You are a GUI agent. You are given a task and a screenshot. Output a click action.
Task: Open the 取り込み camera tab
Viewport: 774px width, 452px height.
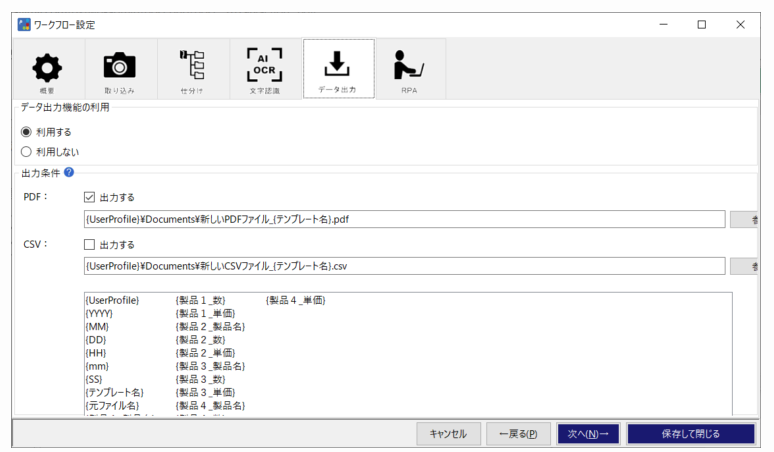[119, 69]
